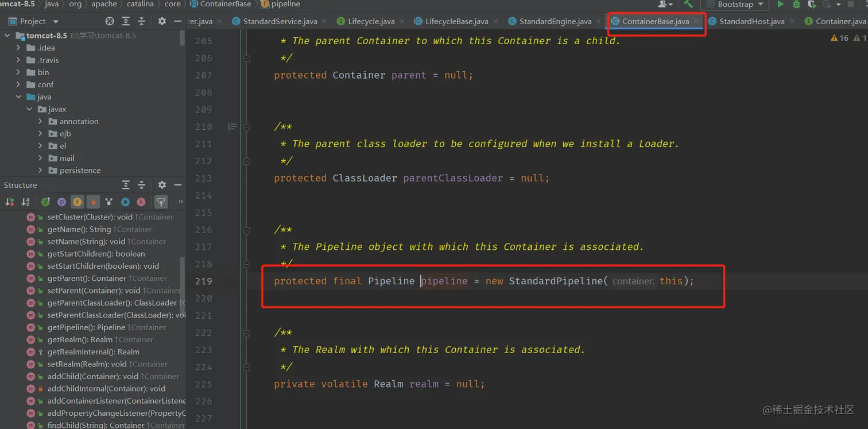Screen dimensions: 868x429
Task: Click the apache breadcrumb
Action: (104, 4)
